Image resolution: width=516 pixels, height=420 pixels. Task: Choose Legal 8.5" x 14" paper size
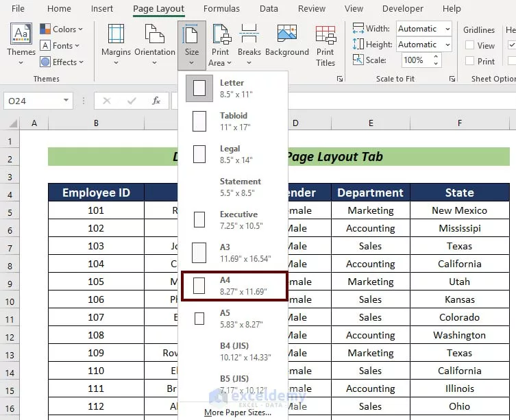point(233,154)
